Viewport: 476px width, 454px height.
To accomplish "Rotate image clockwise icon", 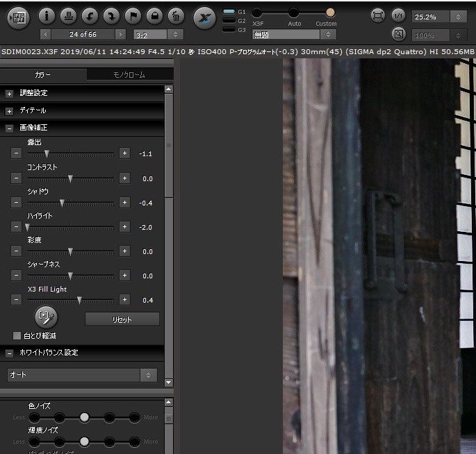I will [111, 16].
